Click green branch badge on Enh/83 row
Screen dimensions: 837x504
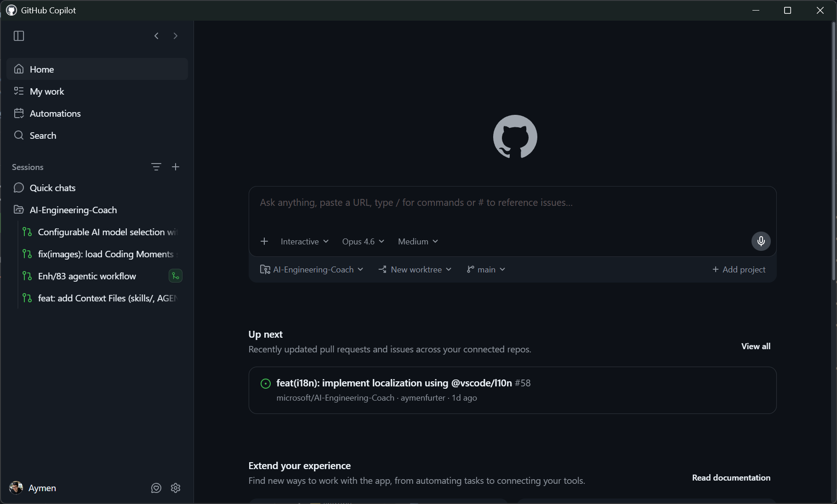(176, 276)
